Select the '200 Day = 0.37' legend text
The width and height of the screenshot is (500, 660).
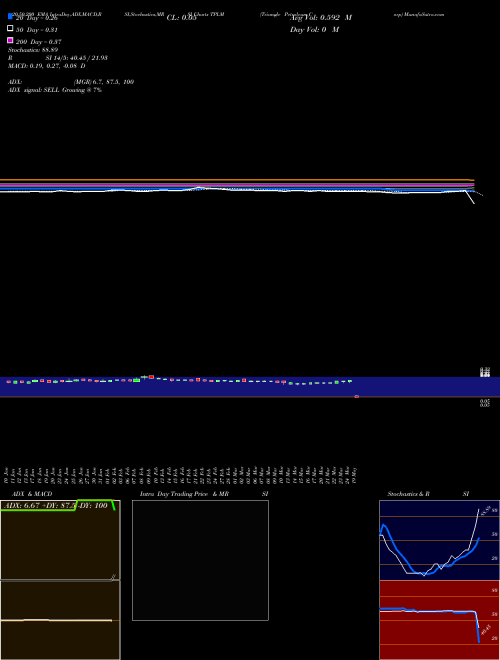[38, 42]
